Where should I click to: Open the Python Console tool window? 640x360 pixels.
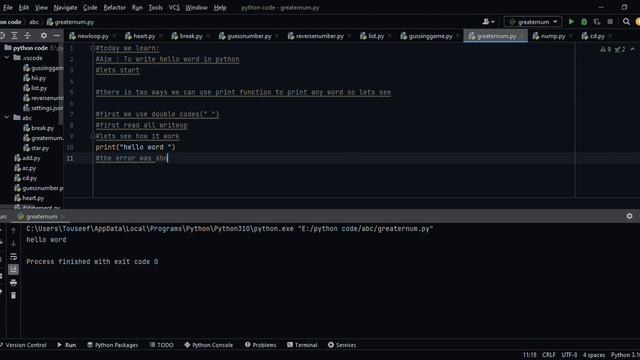pyautogui.click(x=209, y=345)
